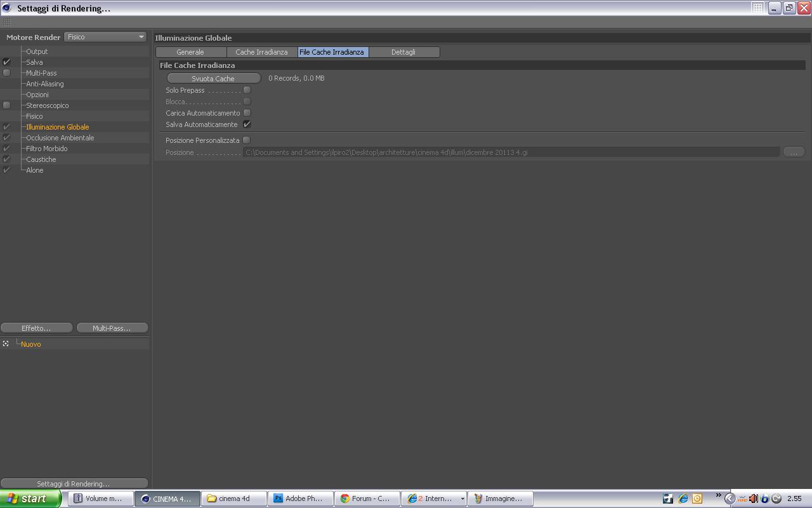812x508 pixels.
Task: Turn off the Filtro Morbido checkmark
Action: [x=7, y=149]
